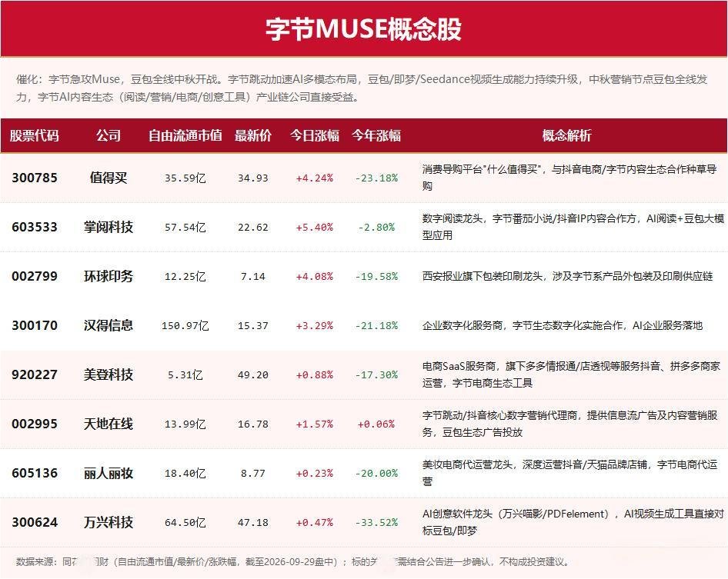Select the 股票代码 column header
The height and width of the screenshot is (579, 728).
[35, 135]
